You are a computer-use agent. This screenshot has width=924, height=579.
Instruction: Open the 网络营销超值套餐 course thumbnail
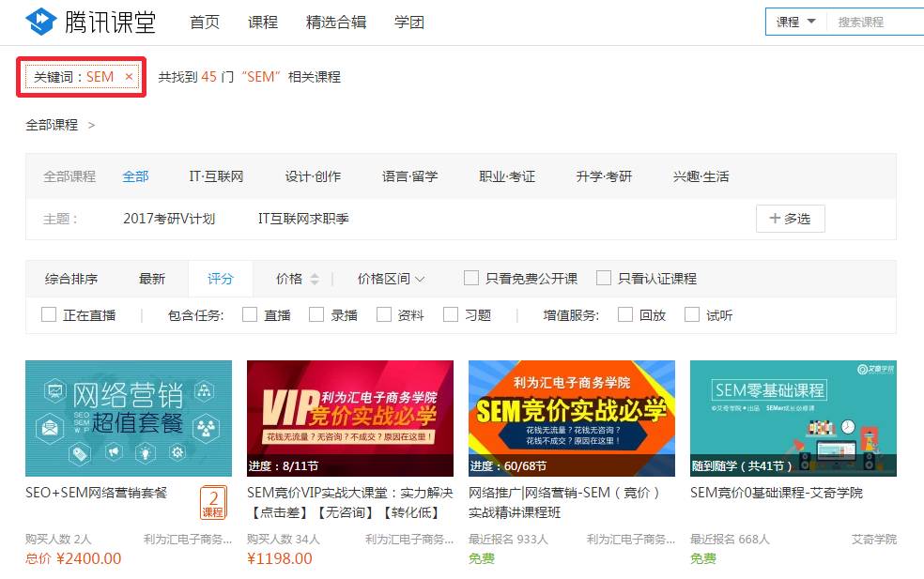(129, 419)
